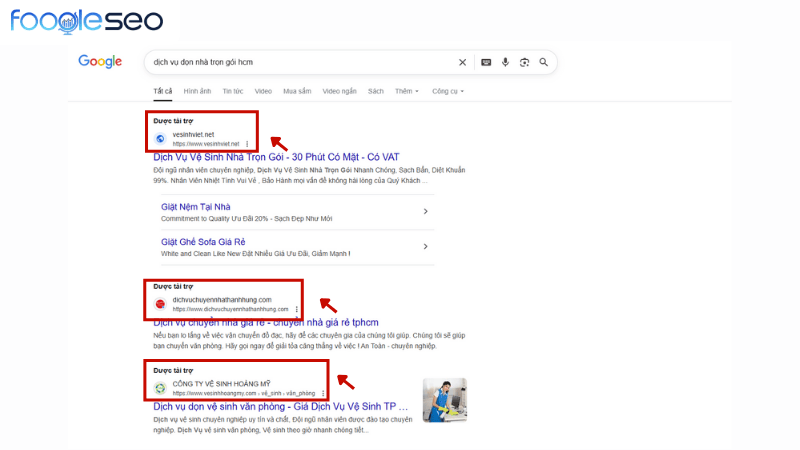Switch to Hình ảnh tab
Screen dimensions: 800x450
coord(197,91)
